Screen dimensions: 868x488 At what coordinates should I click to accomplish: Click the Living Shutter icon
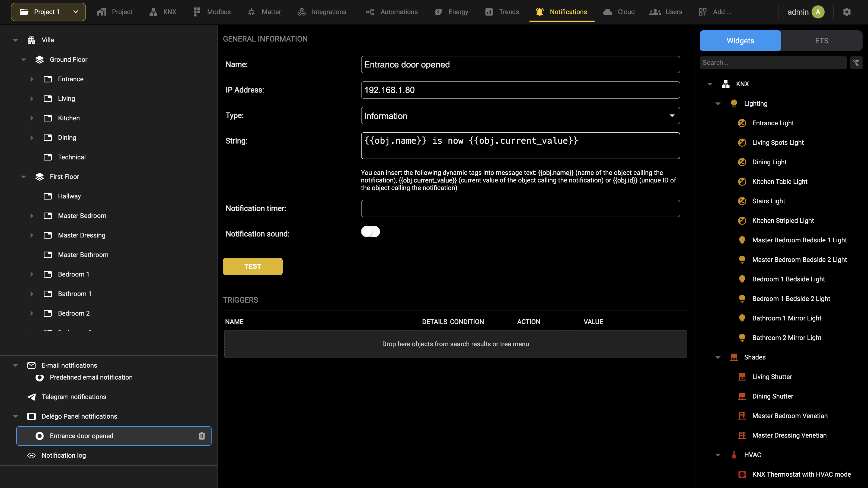(x=742, y=377)
